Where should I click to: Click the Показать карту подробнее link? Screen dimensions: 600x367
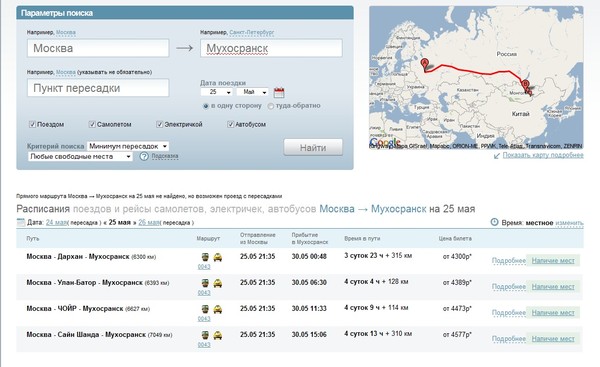543,155
